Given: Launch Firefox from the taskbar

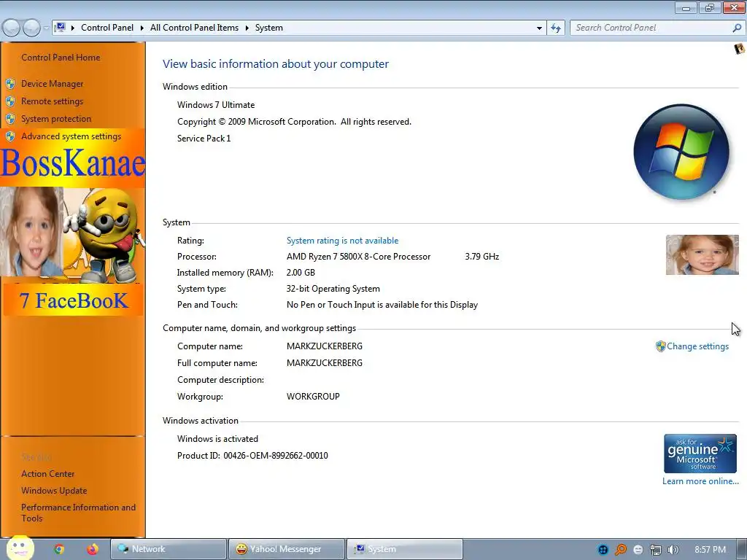Looking at the screenshot, I should click(x=92, y=549).
